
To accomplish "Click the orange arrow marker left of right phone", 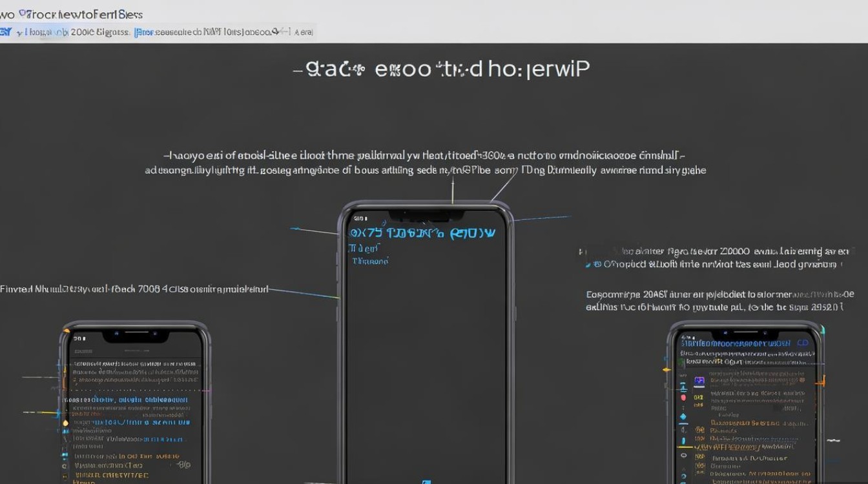I will pos(666,370).
